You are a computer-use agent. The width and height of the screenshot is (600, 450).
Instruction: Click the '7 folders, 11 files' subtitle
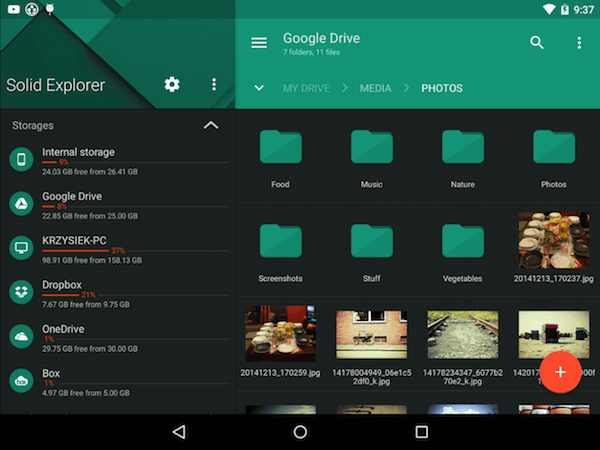[x=311, y=52]
